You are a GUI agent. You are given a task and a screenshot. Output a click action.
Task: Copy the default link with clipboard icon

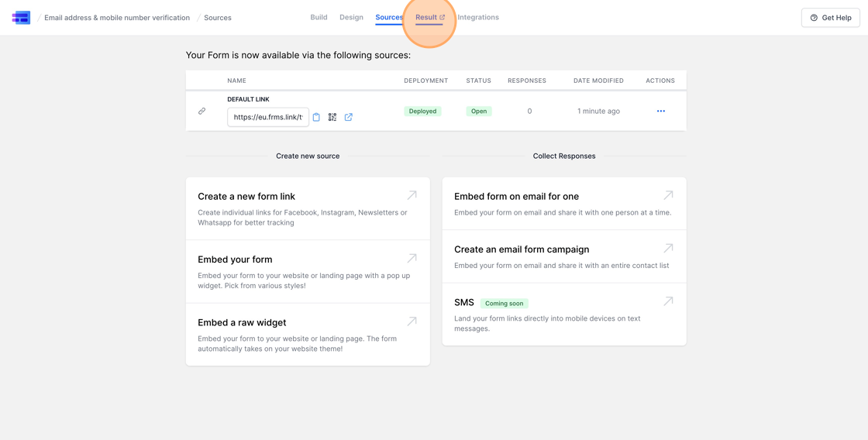(316, 117)
